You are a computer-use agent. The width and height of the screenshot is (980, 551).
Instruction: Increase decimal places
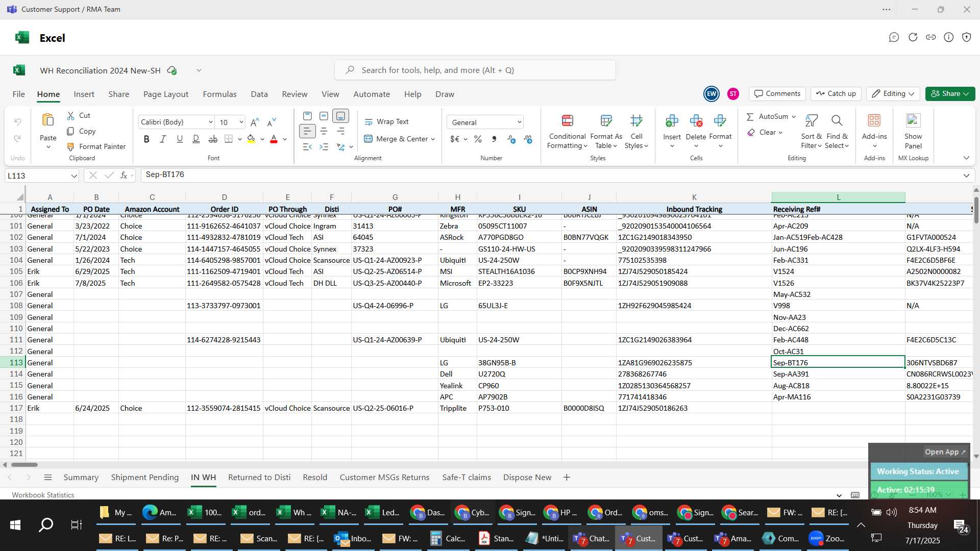click(x=511, y=139)
